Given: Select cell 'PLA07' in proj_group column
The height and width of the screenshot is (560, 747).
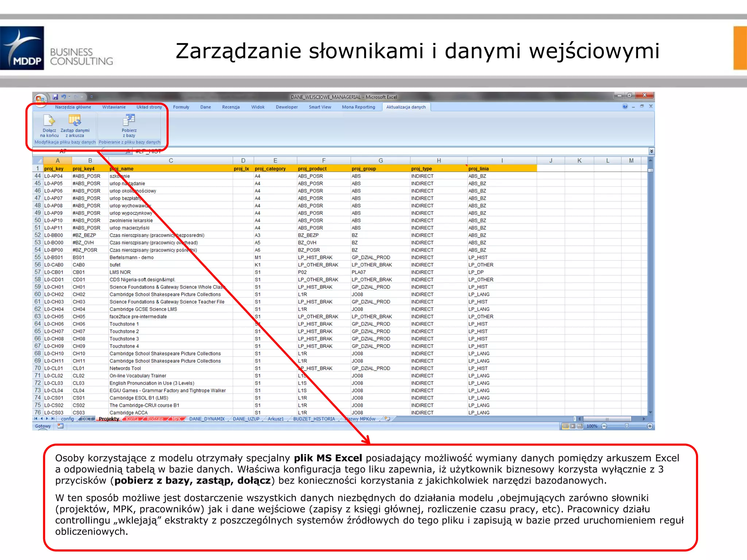Looking at the screenshot, I should [x=380, y=272].
